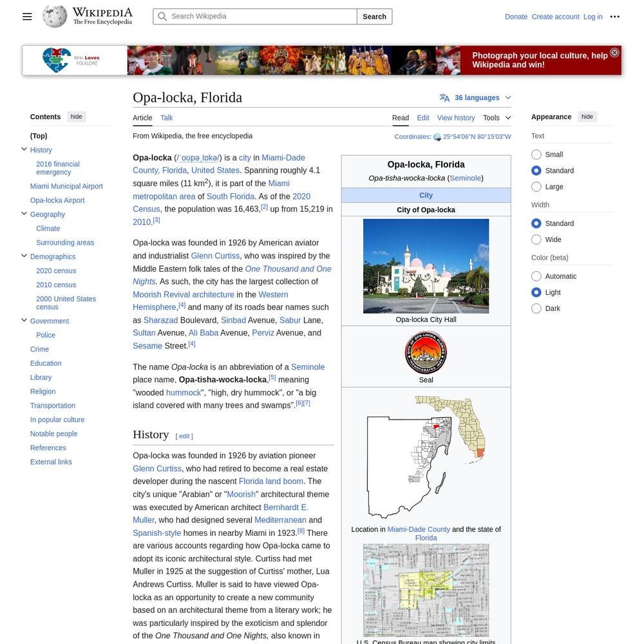
Task: Click the Photograph your local culture banner
Action: (x=540, y=60)
